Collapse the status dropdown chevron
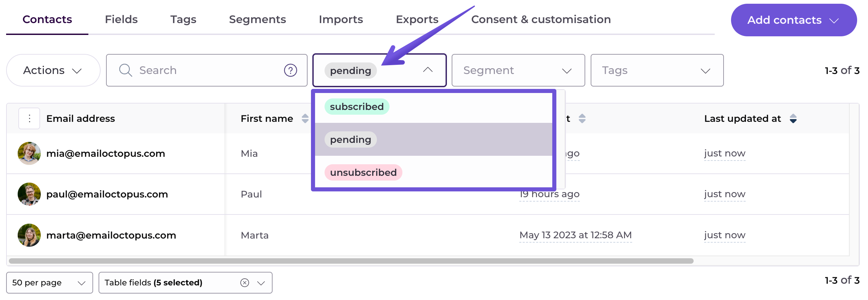 coord(428,70)
